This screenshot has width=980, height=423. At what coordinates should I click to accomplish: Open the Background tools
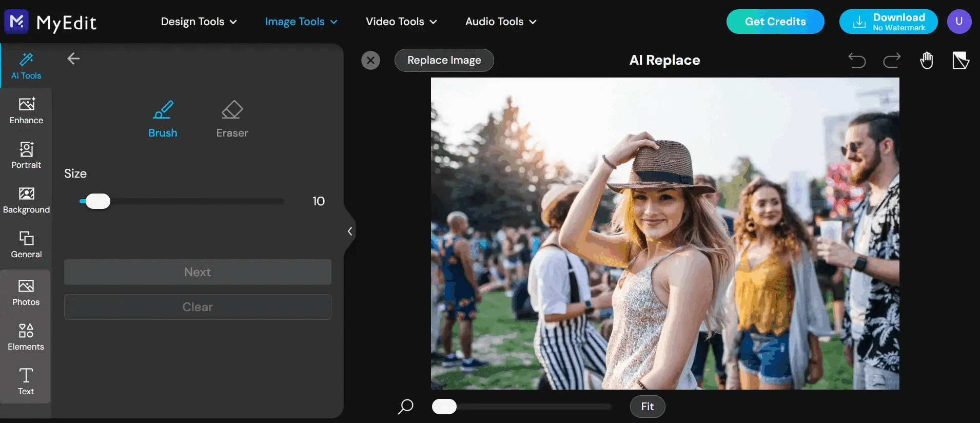pyautogui.click(x=26, y=200)
